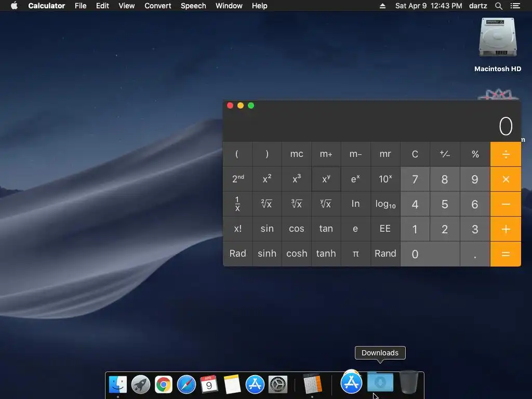
Task: Click the eject icon in menu bar
Action: point(382,6)
